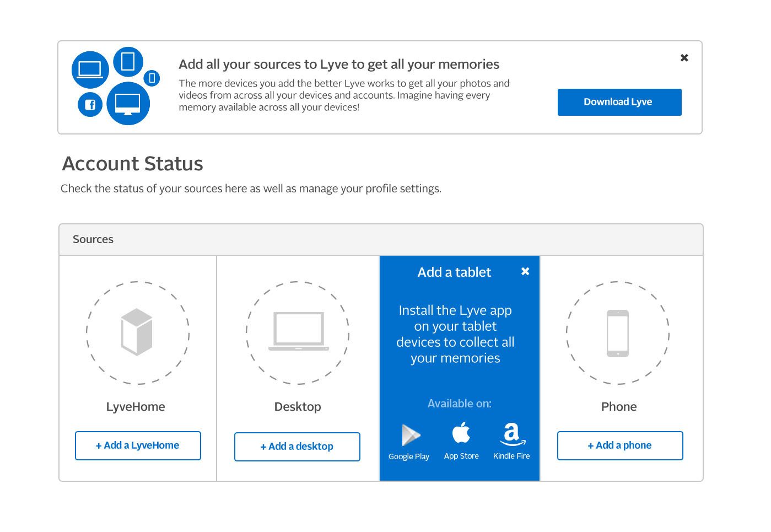
Task: Open the Apple App Store icon
Action: (x=461, y=433)
